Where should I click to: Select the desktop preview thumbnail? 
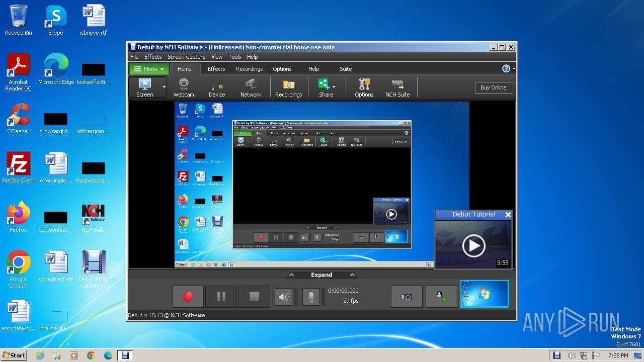coord(485,294)
